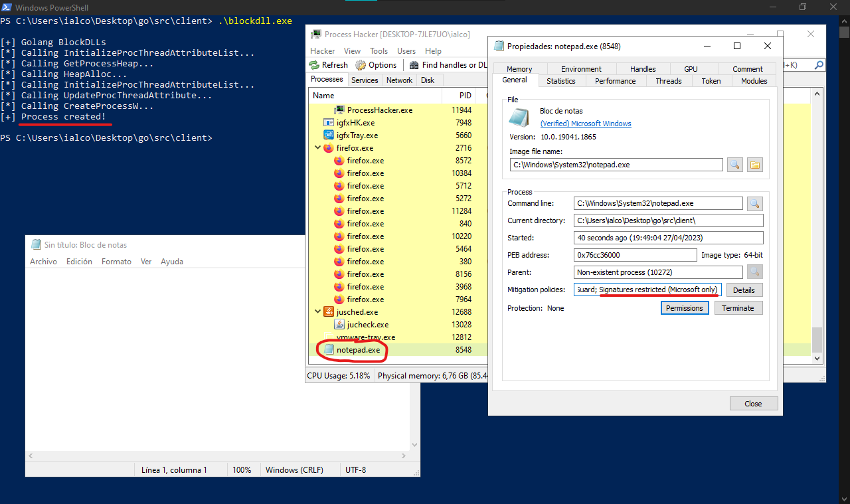This screenshot has width=850, height=504.
Task: Open the Tools menu in Process Hacker
Action: pyautogui.click(x=379, y=51)
